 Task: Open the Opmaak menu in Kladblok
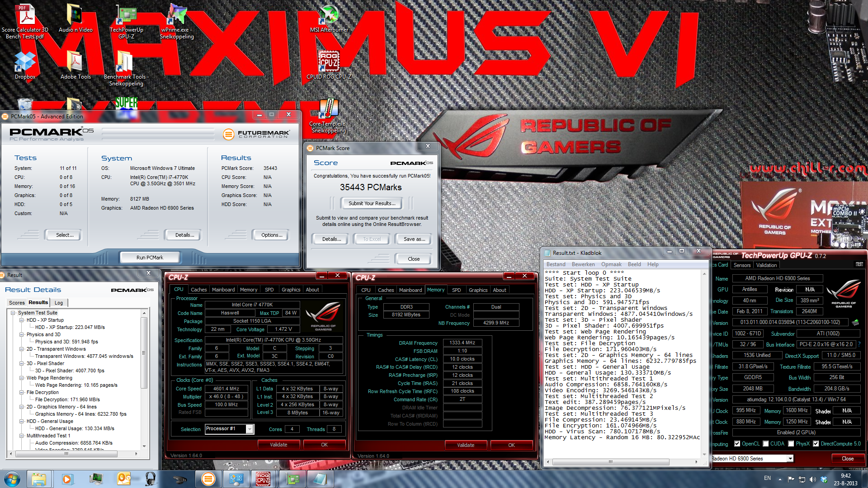coord(611,264)
